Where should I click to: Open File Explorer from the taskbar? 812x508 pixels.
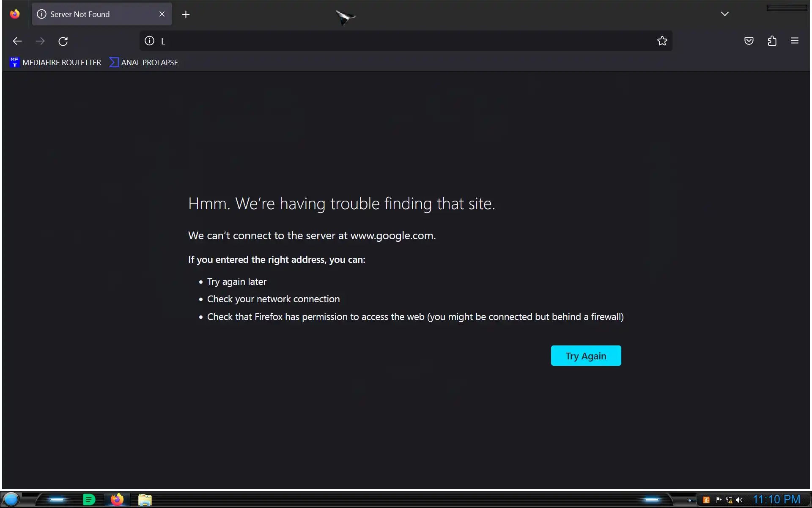pyautogui.click(x=145, y=500)
